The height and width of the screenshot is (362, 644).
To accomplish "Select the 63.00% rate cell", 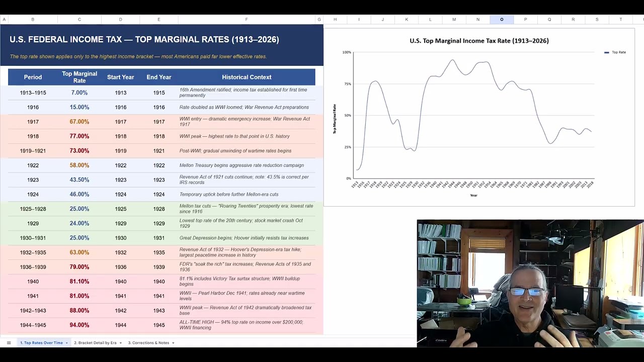I will 79,252.
